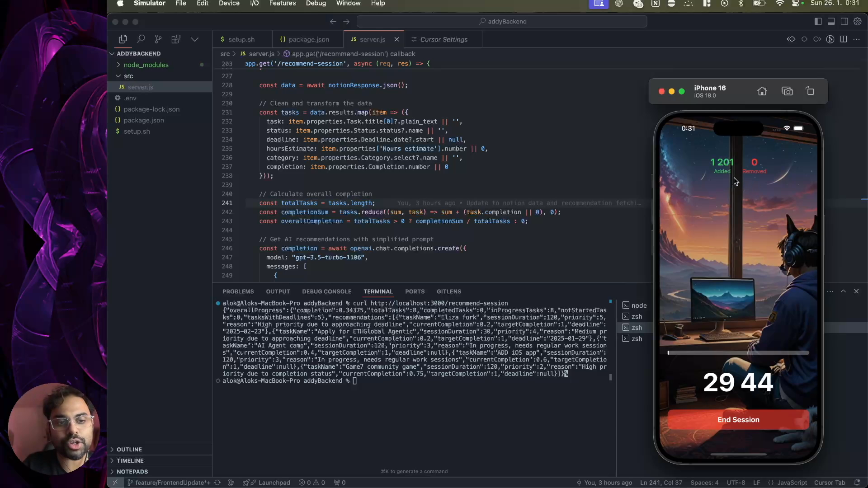The image size is (868, 488).
Task: Click the Ln 241, Col 37 indicator
Action: coord(661,483)
